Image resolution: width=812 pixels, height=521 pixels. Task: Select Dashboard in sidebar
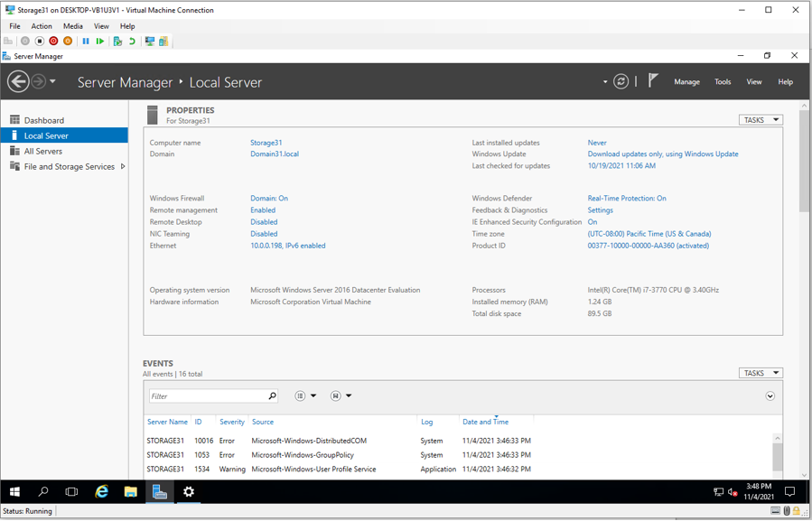[64, 120]
